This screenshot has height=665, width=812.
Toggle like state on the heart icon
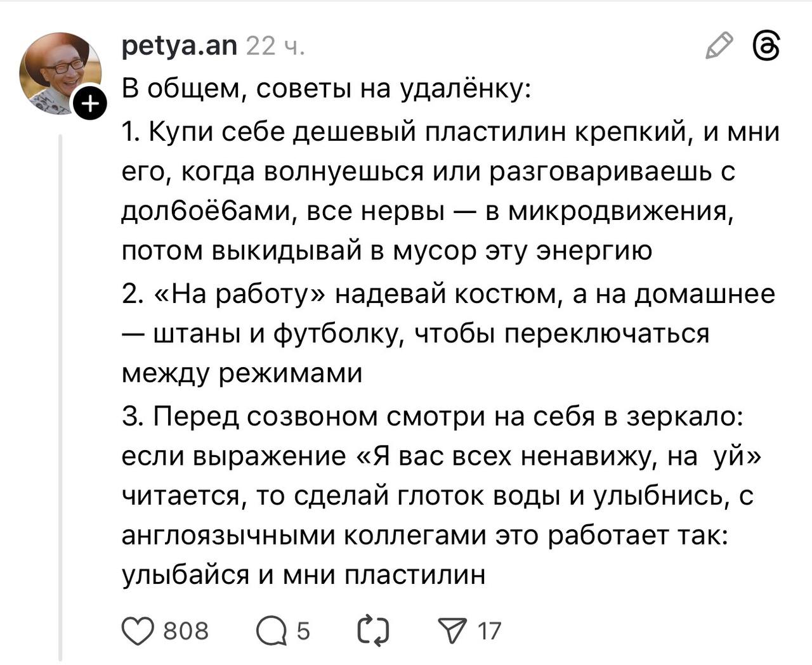click(x=138, y=630)
